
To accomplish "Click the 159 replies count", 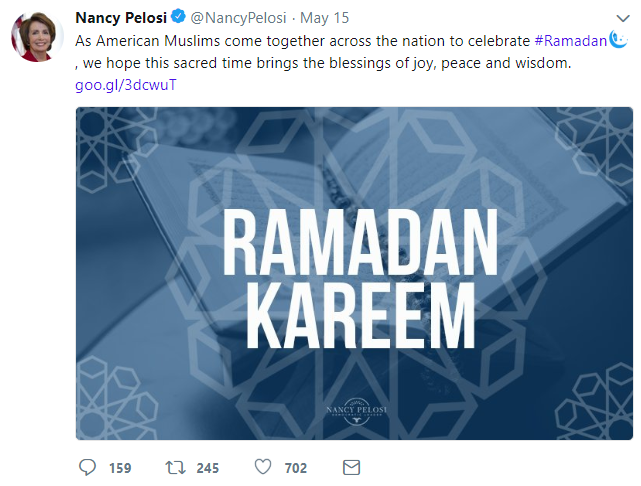I will point(120,468).
